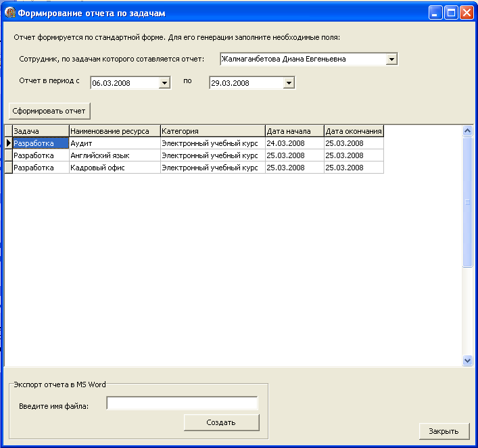Select the Кадровый офис resource cell
The height and width of the screenshot is (448, 478).
tap(115, 168)
